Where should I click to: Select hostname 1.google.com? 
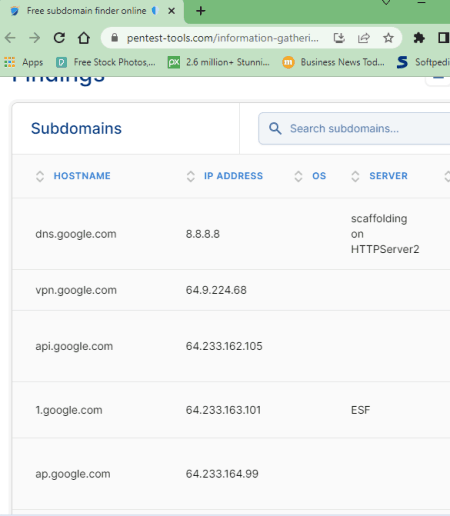(69, 410)
